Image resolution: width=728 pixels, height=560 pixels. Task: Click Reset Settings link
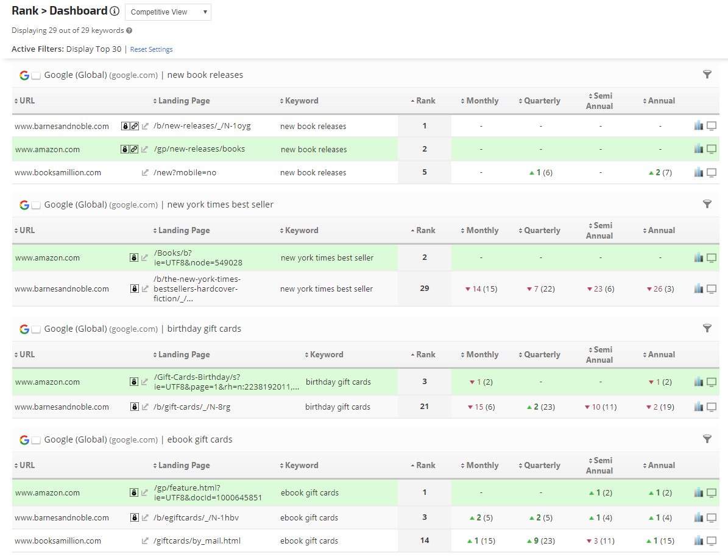tap(151, 49)
